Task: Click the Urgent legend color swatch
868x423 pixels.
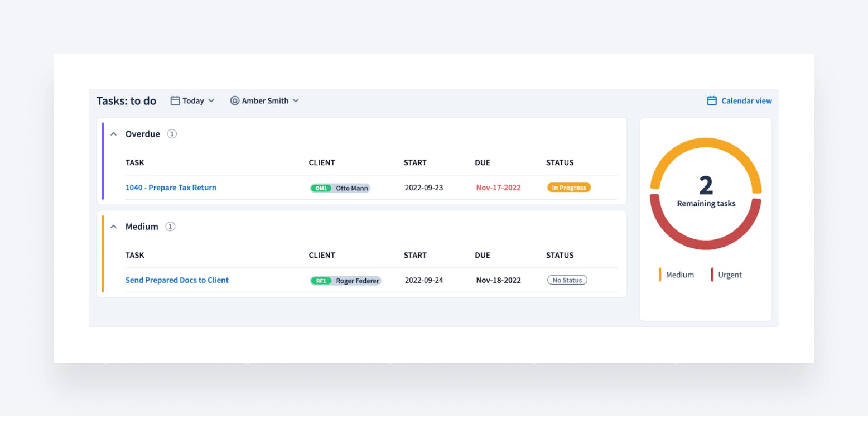Action: (x=712, y=275)
